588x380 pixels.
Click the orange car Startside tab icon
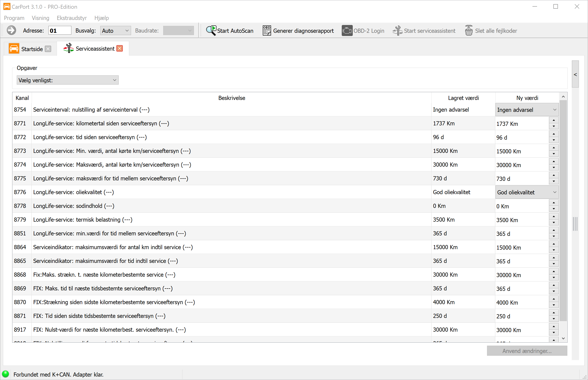point(14,49)
